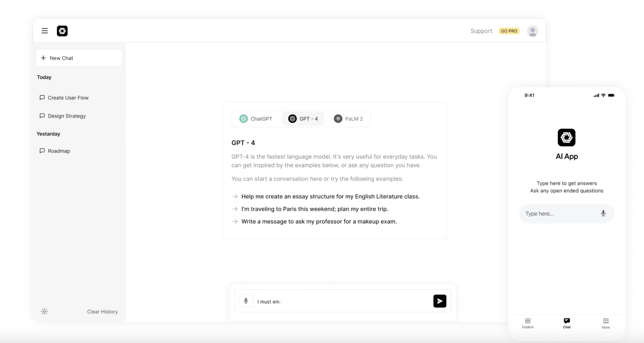Open the hamburger menu sidebar toggle

pyautogui.click(x=45, y=30)
